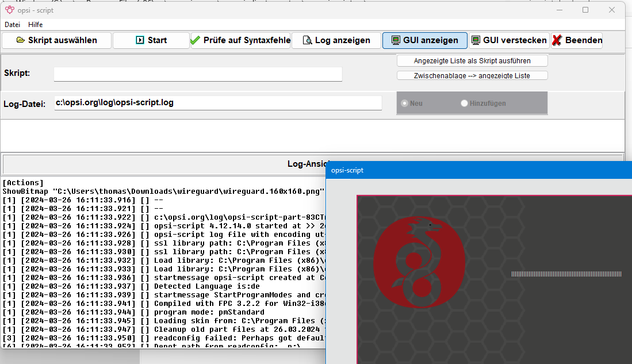Open the Datei menu
The width and height of the screenshot is (632, 364).
[12, 25]
